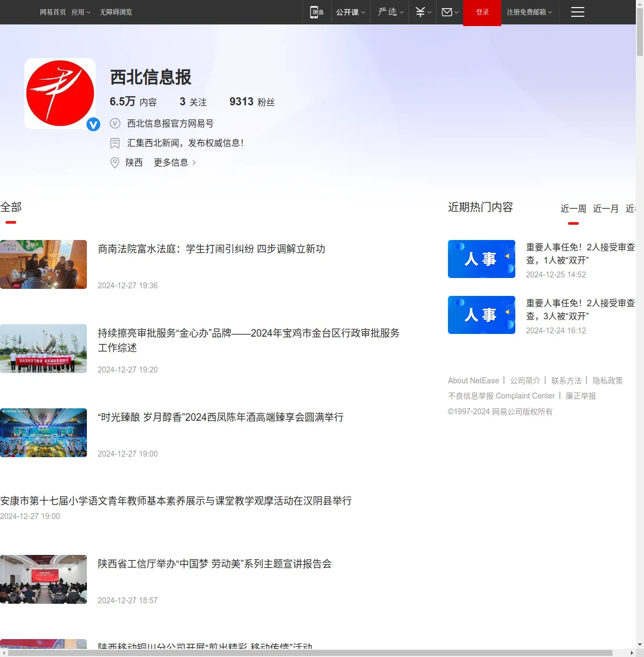
Task: Open the 严选 dropdown menu
Action: pyautogui.click(x=390, y=12)
